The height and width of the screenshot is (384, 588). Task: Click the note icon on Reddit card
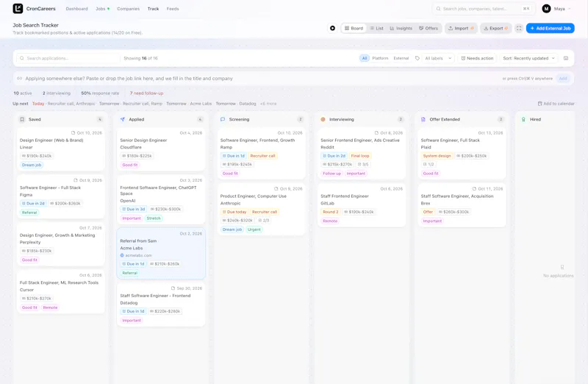click(376, 133)
